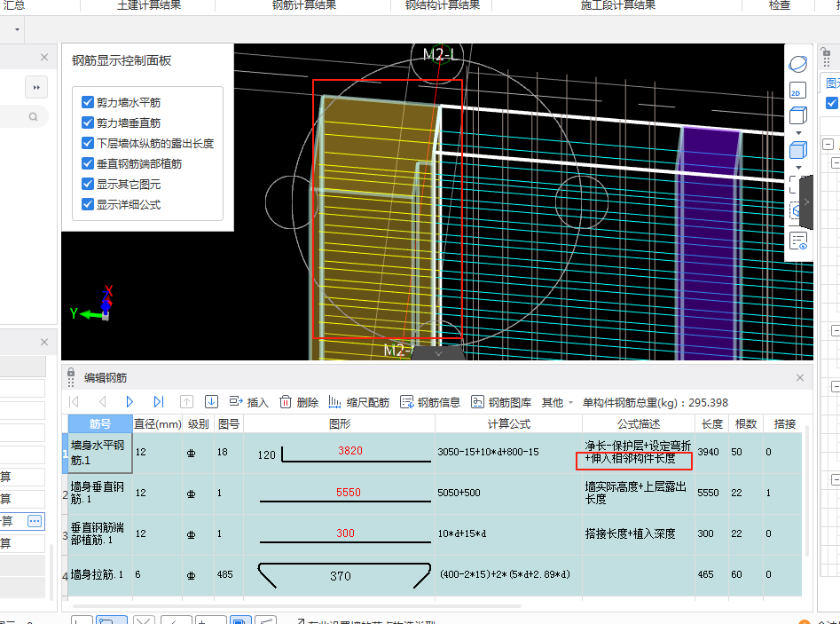Click XYZ axis gizmo in viewport
Viewport: 840px width, 624px height.
92,304
